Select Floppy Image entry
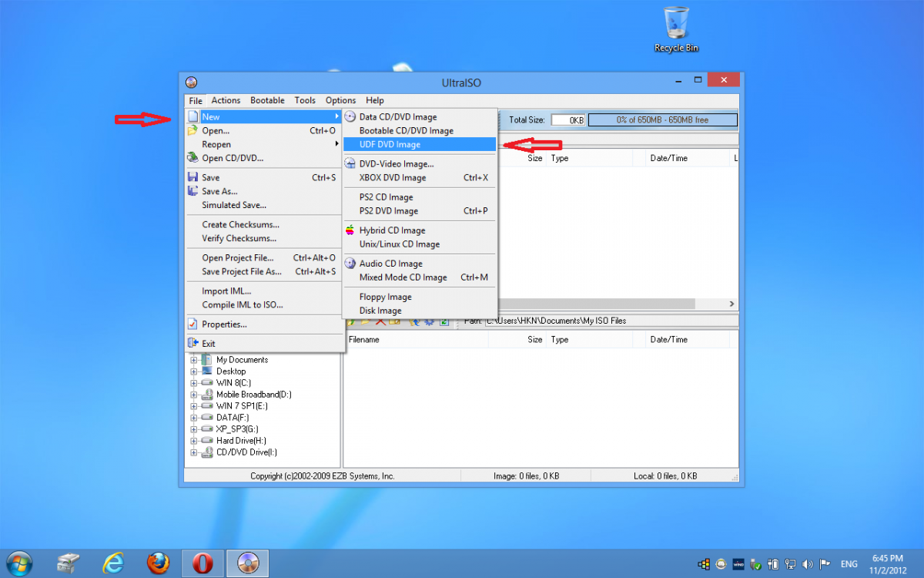Image resolution: width=924 pixels, height=578 pixels. [x=420, y=297]
